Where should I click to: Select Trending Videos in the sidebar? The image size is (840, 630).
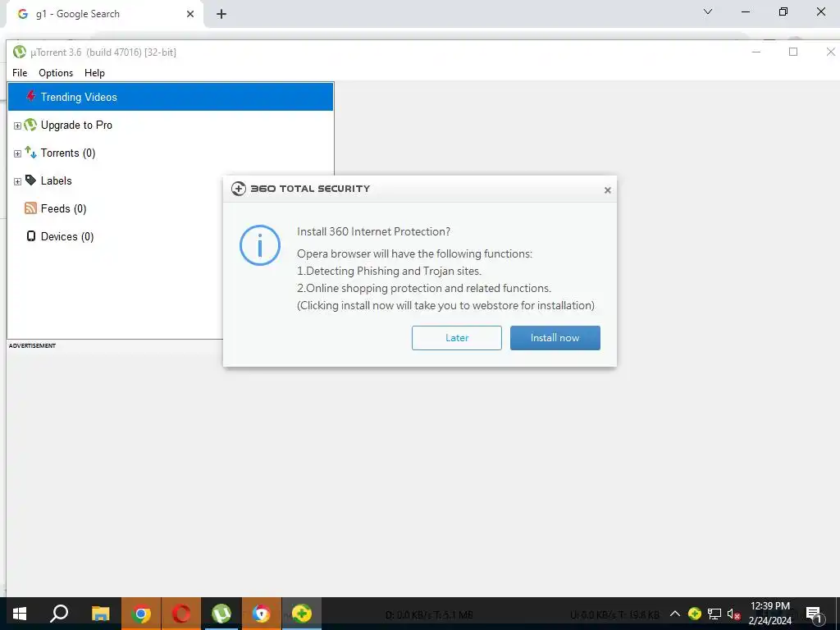tap(171, 97)
